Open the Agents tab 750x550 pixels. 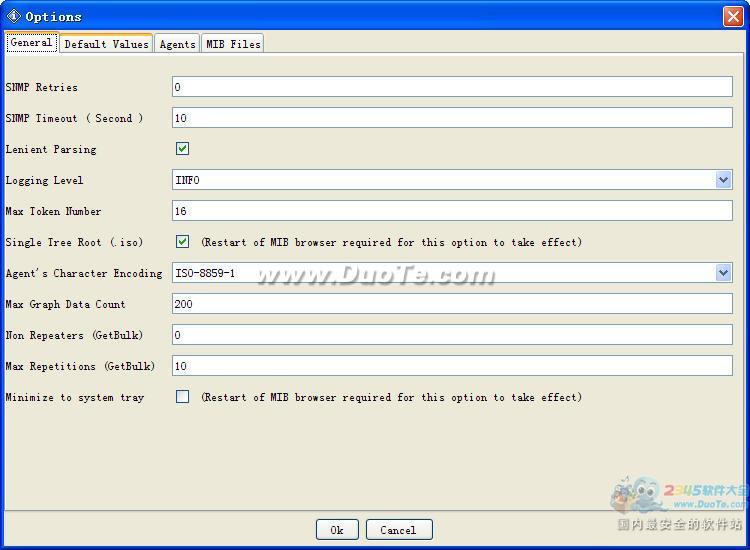pyautogui.click(x=177, y=44)
